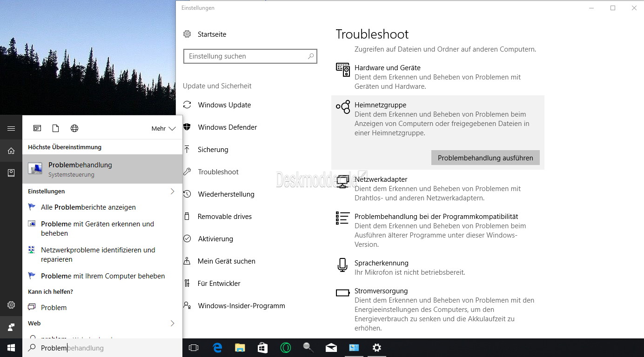Open the hamburger menu in the search panel

point(11,128)
